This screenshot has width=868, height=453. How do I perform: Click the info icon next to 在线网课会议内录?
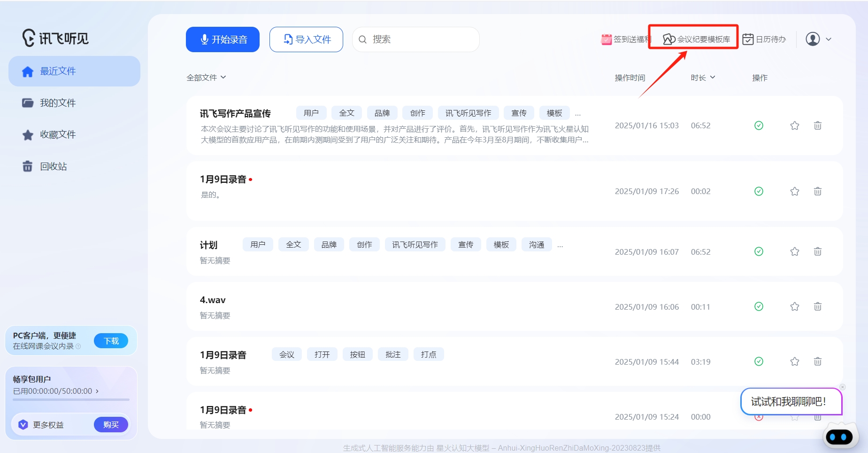point(78,346)
